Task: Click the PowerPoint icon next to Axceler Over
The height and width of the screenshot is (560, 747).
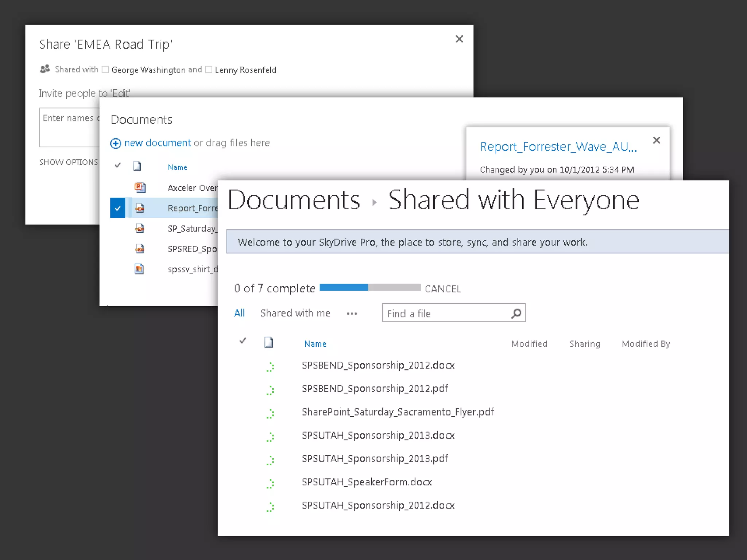Action: click(x=140, y=187)
